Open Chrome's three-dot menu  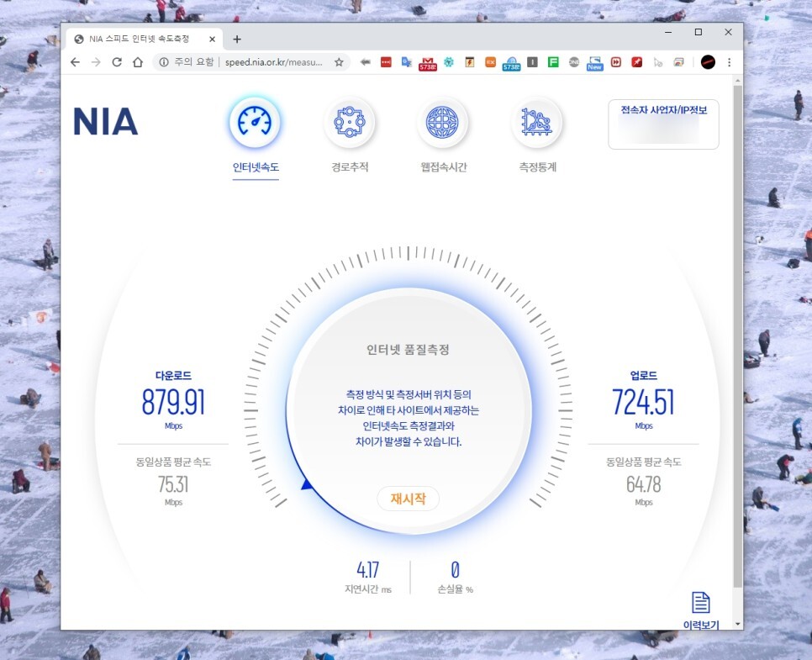tap(729, 62)
